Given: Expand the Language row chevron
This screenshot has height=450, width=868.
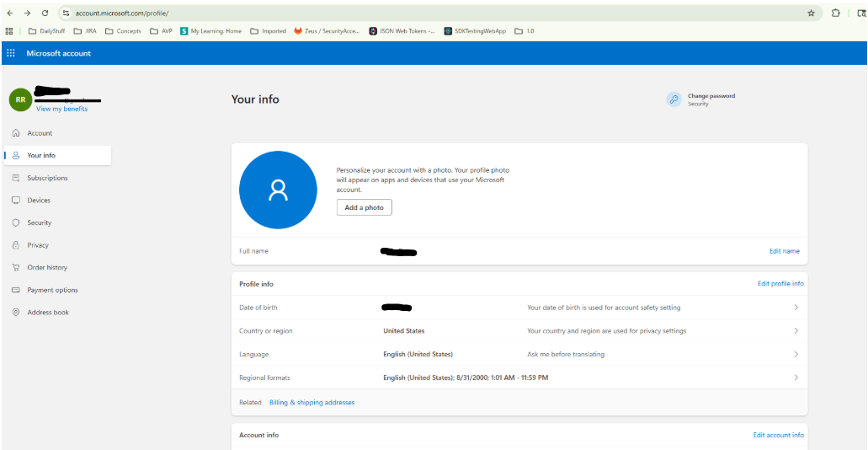Looking at the screenshot, I should tap(796, 354).
